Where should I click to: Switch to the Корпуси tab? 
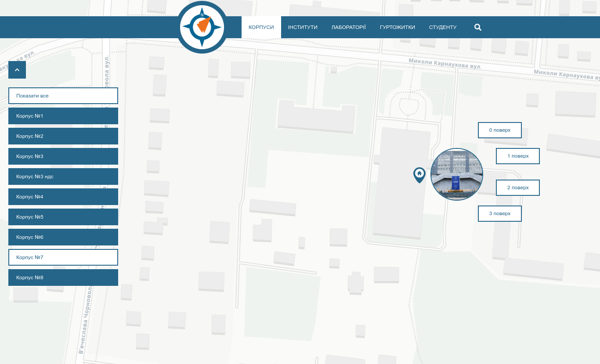(x=261, y=27)
